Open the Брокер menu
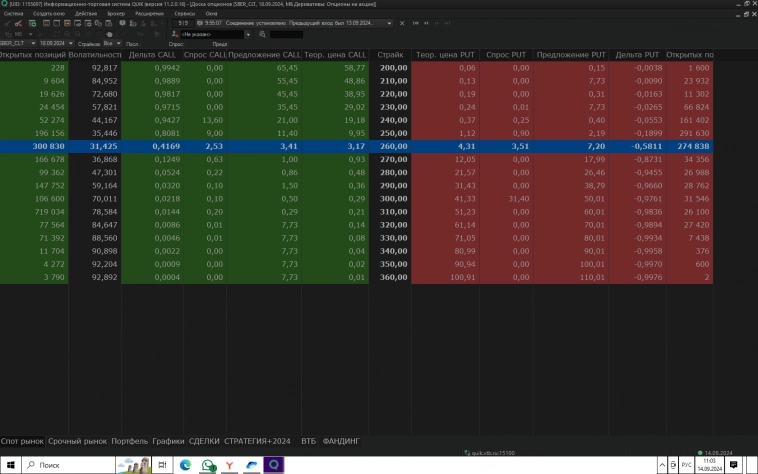The width and height of the screenshot is (758, 474). pyautogui.click(x=116, y=14)
